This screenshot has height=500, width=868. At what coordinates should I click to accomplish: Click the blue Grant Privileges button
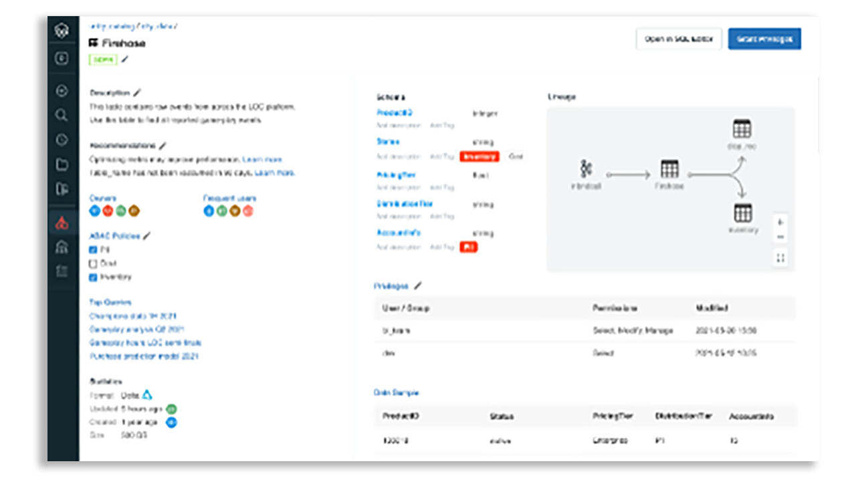[x=764, y=39]
